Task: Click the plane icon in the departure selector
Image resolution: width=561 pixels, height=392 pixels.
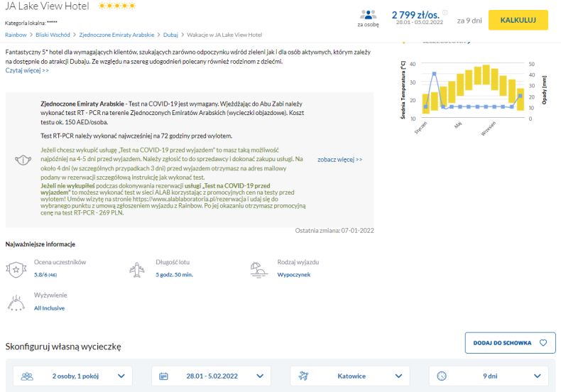Action: coord(303,376)
